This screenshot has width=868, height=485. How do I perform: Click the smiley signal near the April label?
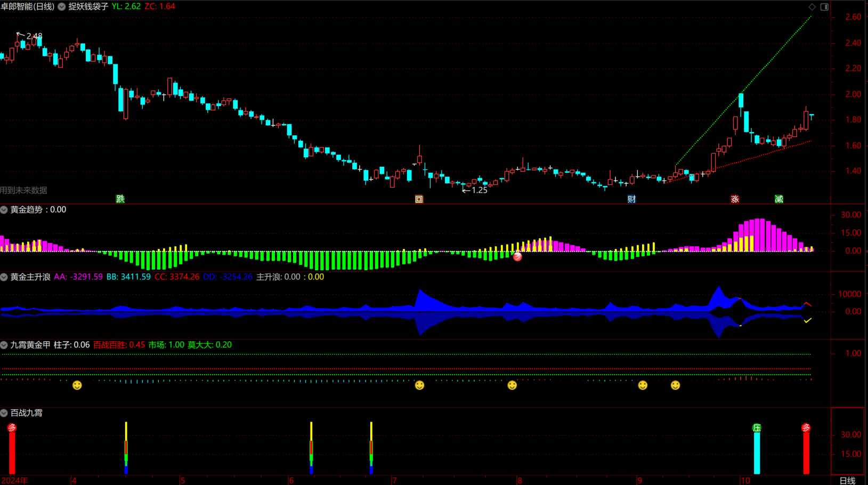[77, 385]
